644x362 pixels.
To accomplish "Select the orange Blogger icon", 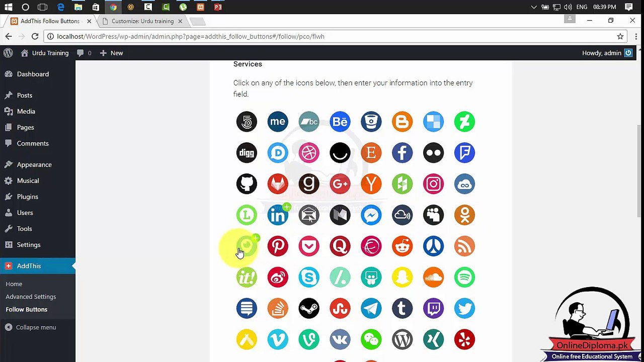I will (403, 122).
